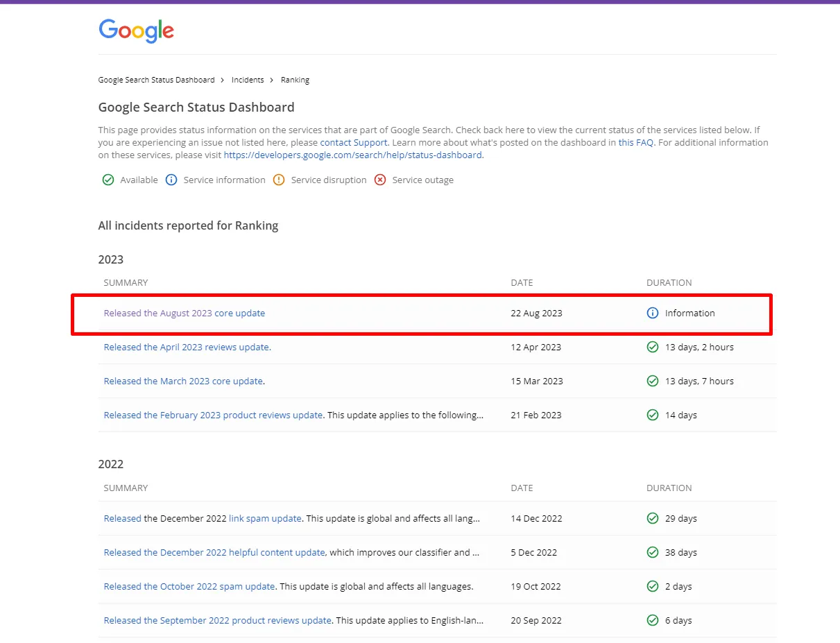Click the green check icon beside 2 days
Image resolution: width=840 pixels, height=643 pixels.
click(653, 586)
